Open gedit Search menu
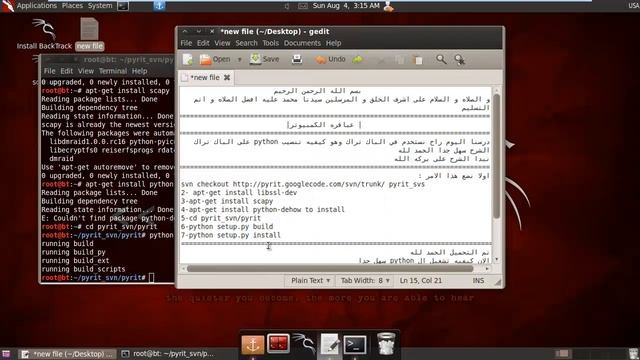Screen dimensions: 640x360 pyautogui.click(x=246, y=43)
